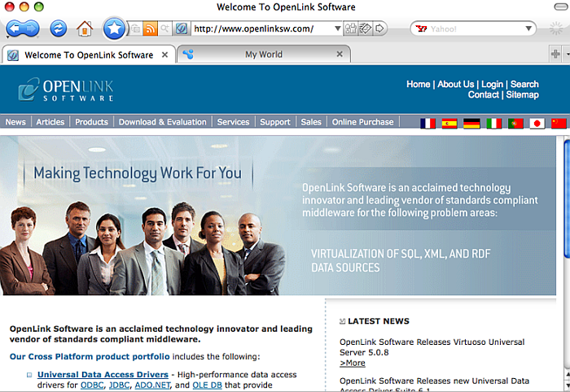Choose the Japanese flag language icon
This screenshot has height=392, width=570.
click(537, 124)
